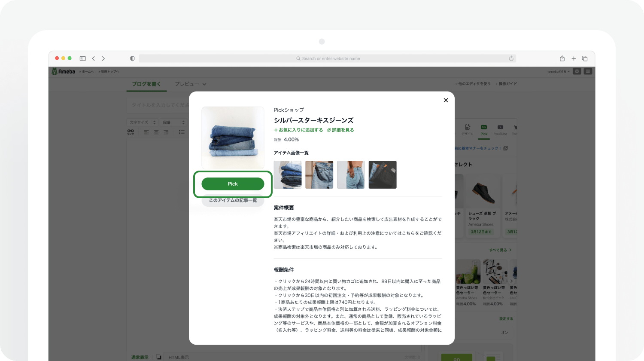Click the green Pick button
The width and height of the screenshot is (644, 361).
(x=233, y=184)
